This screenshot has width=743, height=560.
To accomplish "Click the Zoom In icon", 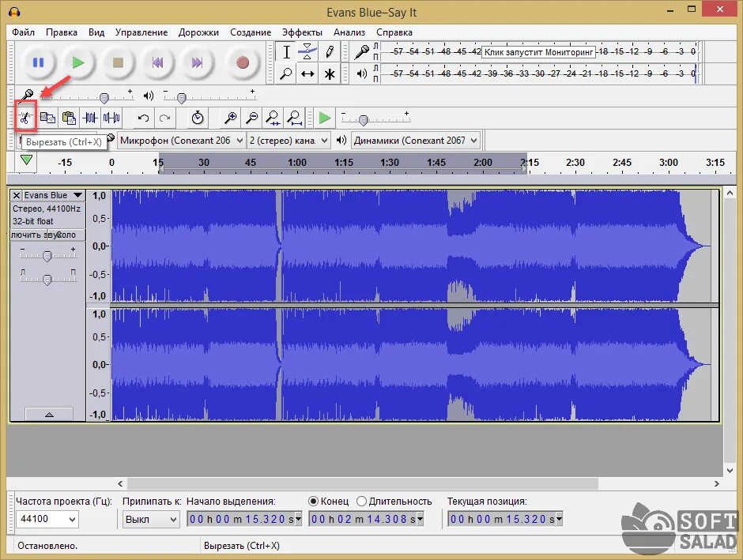I will (230, 118).
